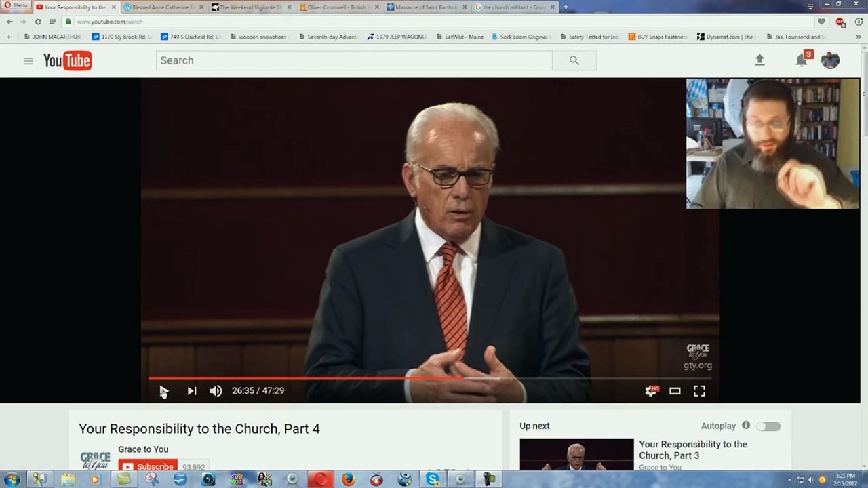Open the Dynamat.com bookmark
This screenshot has width=868, height=488.
click(728, 37)
